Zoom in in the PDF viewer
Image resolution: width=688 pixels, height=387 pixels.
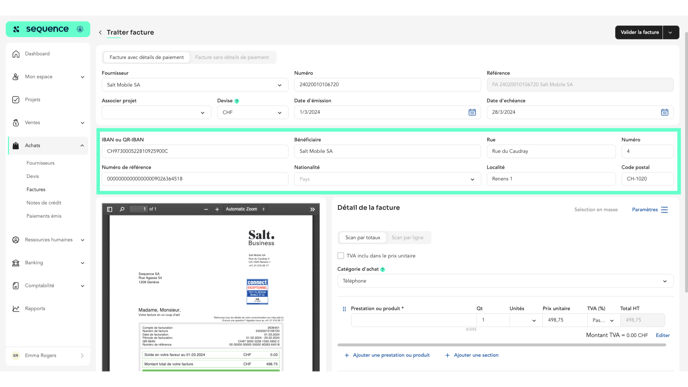217,209
